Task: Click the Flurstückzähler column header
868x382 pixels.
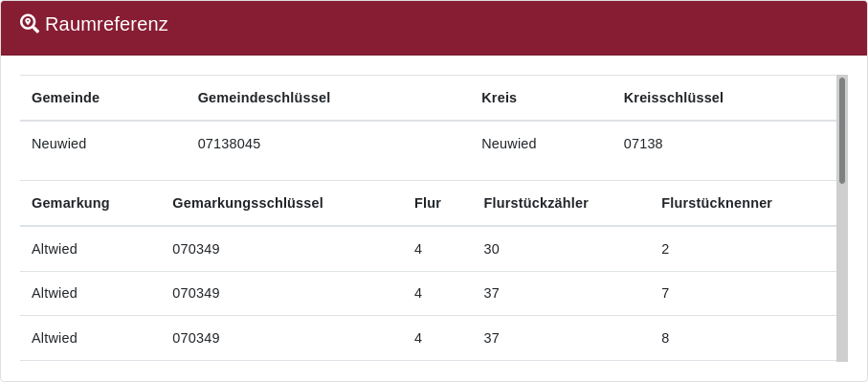Action: pyautogui.click(x=536, y=203)
